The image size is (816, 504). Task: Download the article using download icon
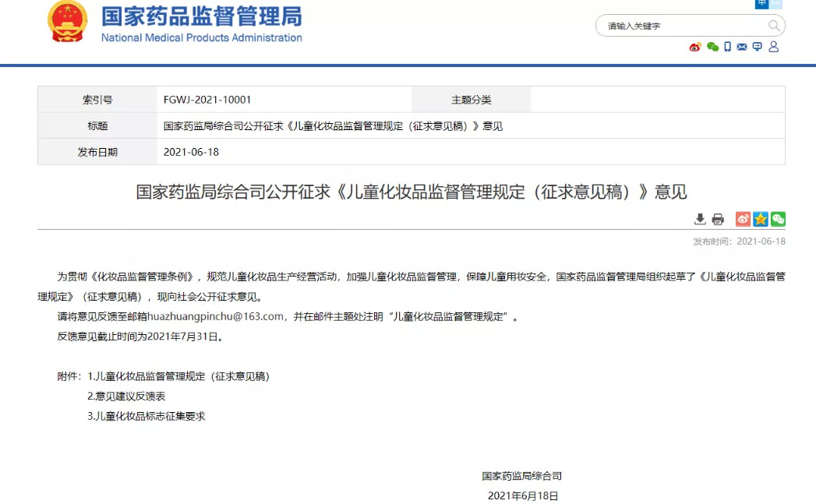pos(701,219)
